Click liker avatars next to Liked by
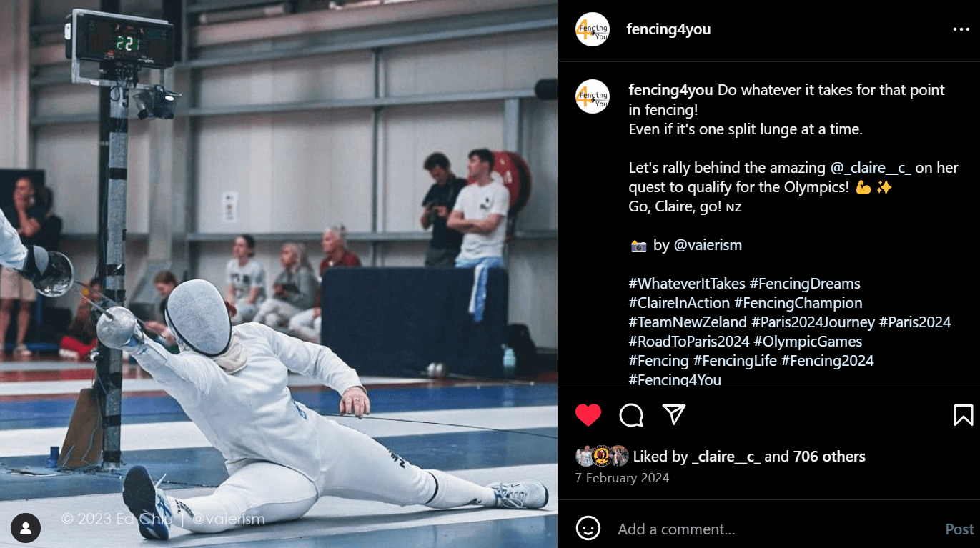 pos(602,456)
